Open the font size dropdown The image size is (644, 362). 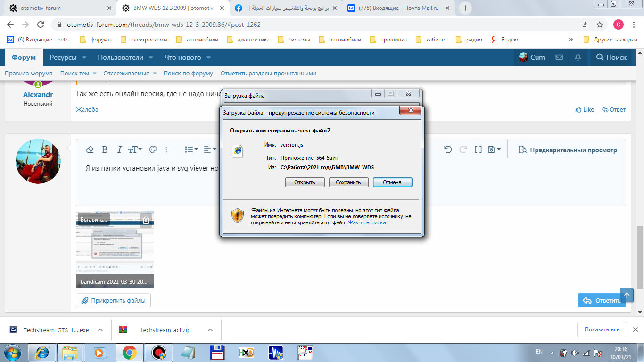point(135,149)
